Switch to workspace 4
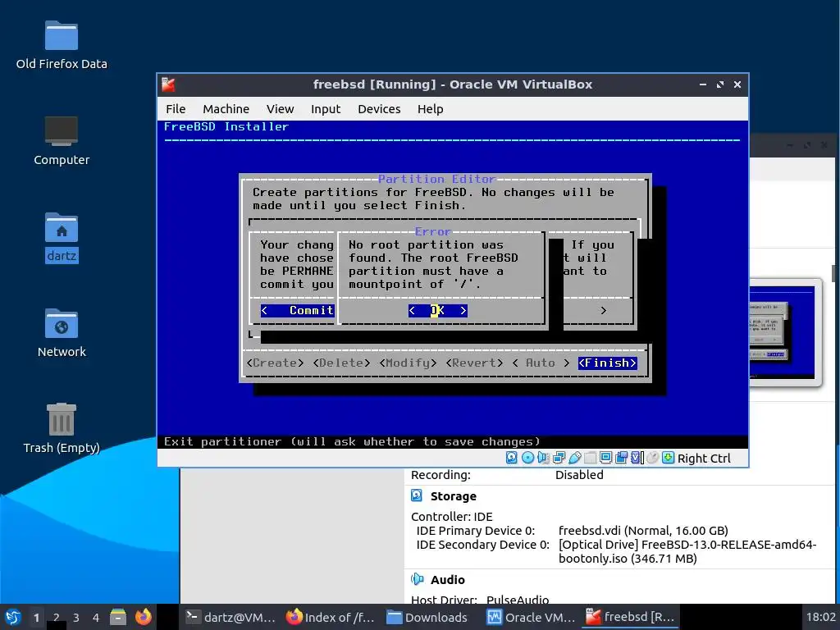 (x=96, y=617)
